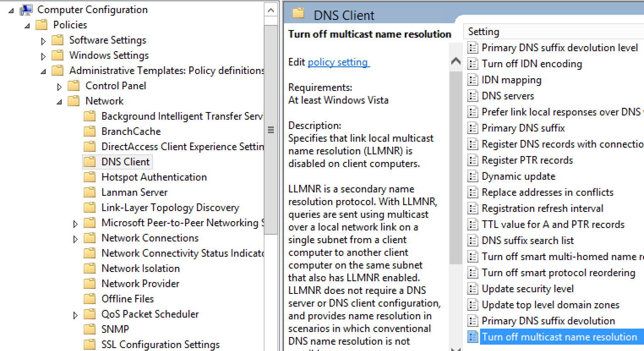Collapse the Policies tree node
The height and width of the screenshot is (351, 644).
(x=27, y=26)
